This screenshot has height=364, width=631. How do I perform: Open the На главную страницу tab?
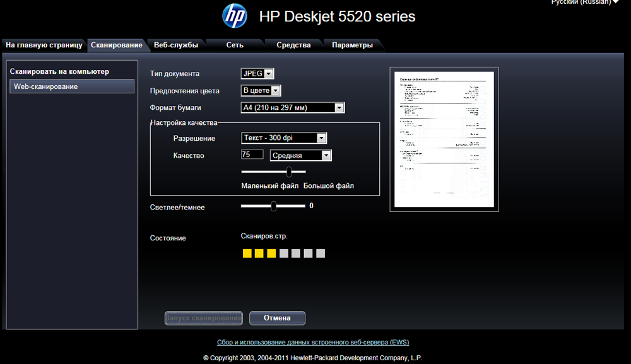pos(44,45)
